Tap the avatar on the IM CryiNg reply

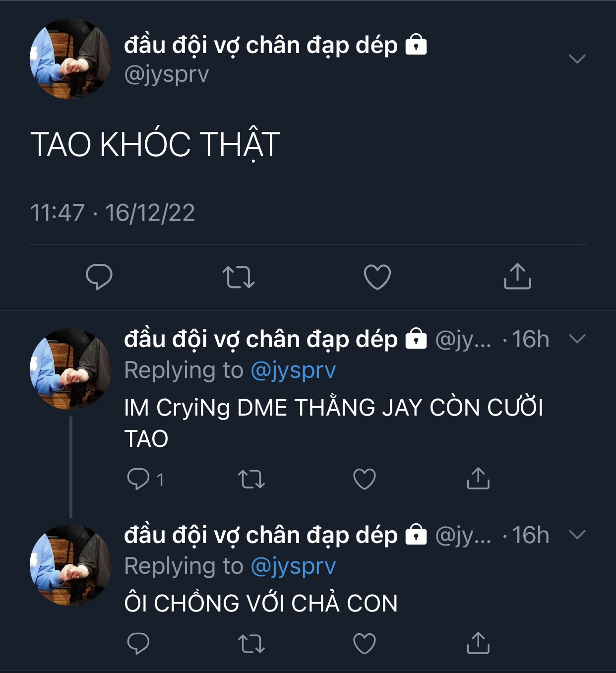click(x=70, y=369)
